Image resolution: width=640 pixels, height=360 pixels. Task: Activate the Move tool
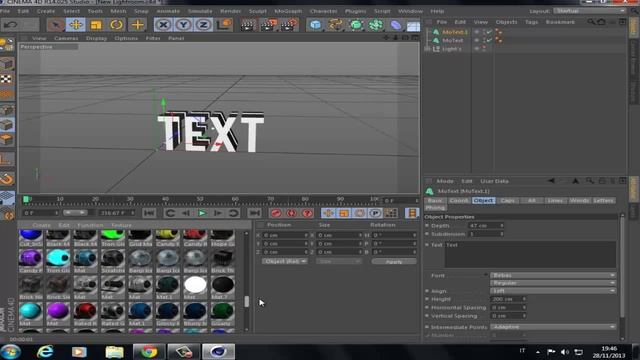coord(76,25)
